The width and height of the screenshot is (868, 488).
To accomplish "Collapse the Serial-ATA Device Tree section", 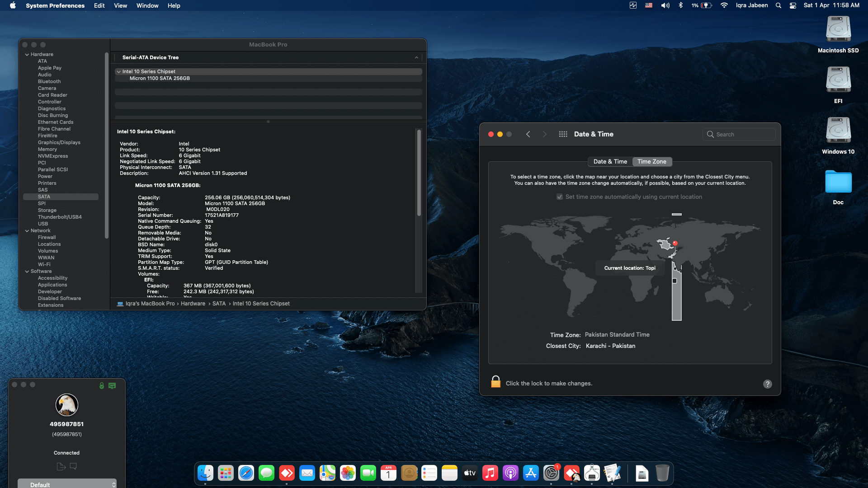I will tap(416, 57).
